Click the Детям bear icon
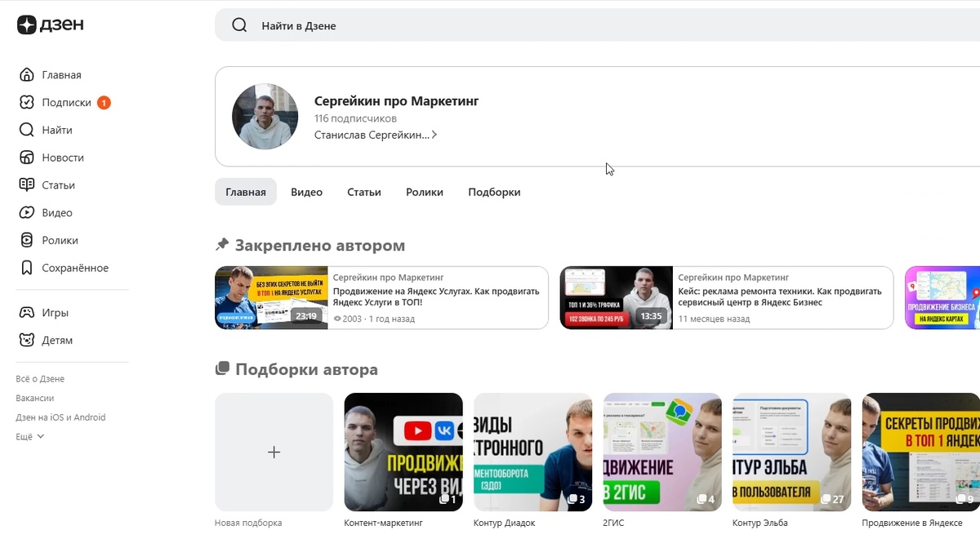The image size is (980, 539). pyautogui.click(x=27, y=341)
